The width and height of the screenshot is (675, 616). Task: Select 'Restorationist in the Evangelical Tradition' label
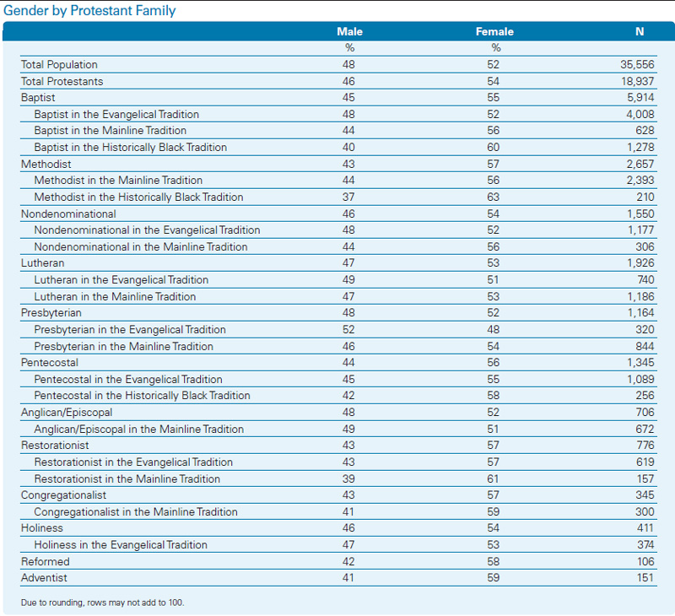pos(133,462)
